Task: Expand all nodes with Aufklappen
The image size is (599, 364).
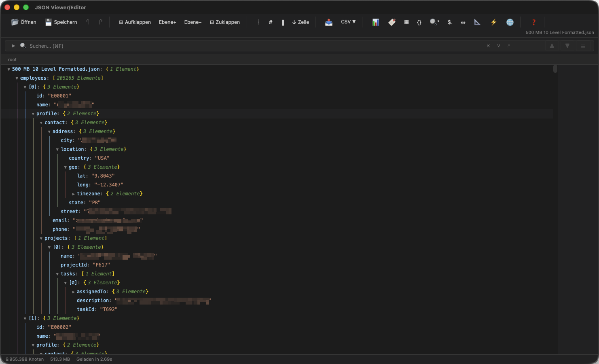Action: click(x=135, y=22)
